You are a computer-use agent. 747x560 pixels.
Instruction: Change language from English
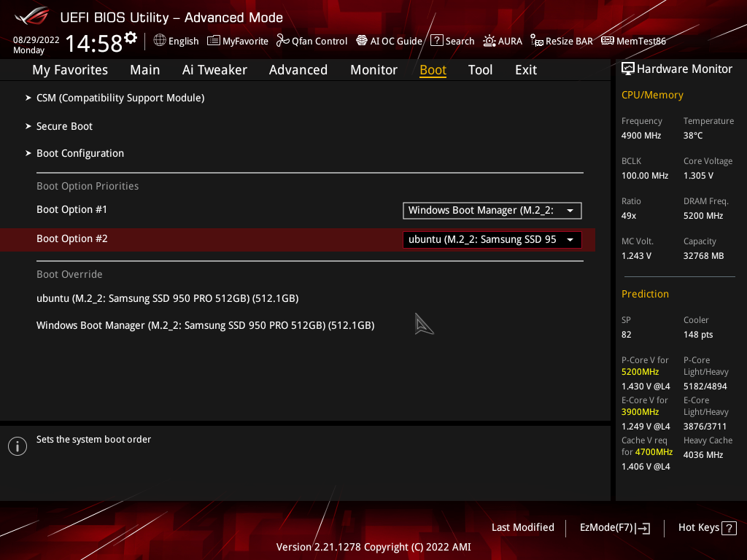point(183,41)
